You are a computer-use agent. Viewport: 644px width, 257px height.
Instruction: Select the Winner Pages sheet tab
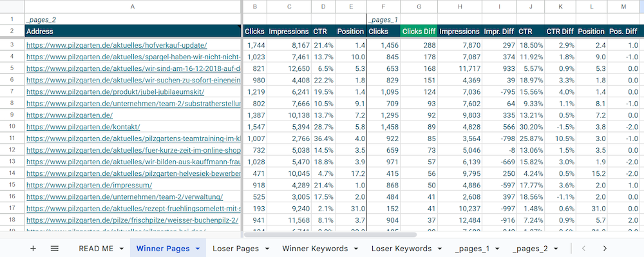point(163,249)
